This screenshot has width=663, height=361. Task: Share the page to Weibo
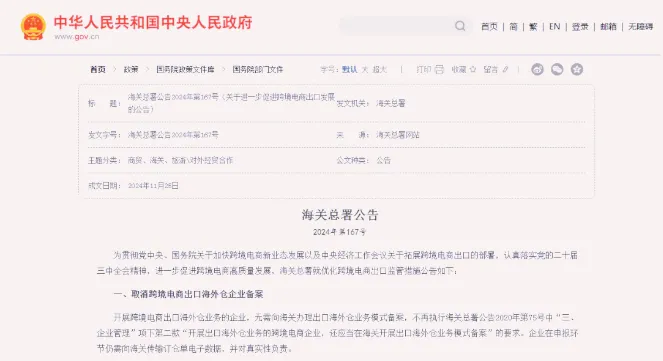pos(537,69)
